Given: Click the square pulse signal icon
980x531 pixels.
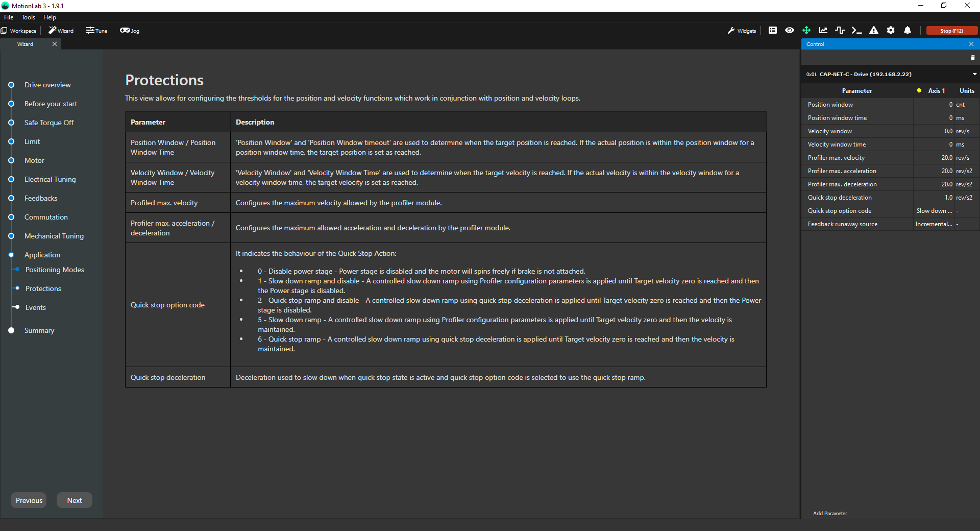Looking at the screenshot, I should click(x=840, y=31).
